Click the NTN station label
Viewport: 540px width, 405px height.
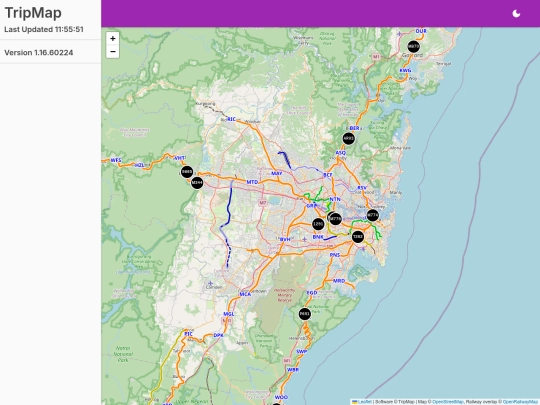335,199
